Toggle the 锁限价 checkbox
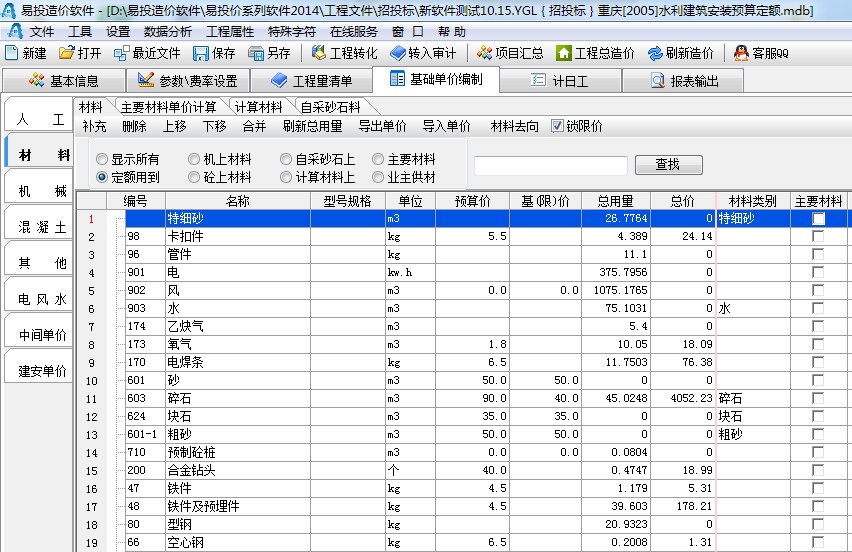The image size is (852, 552). tap(558, 126)
